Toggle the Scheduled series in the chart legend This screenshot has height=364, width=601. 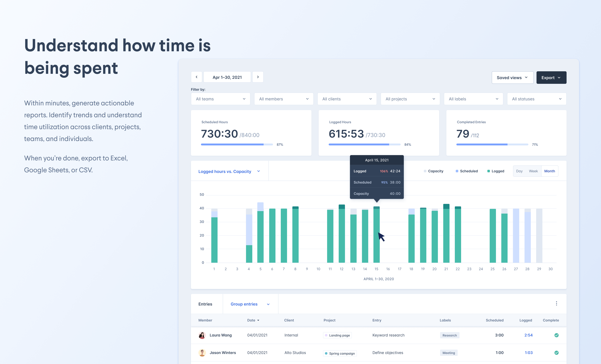[x=466, y=171]
